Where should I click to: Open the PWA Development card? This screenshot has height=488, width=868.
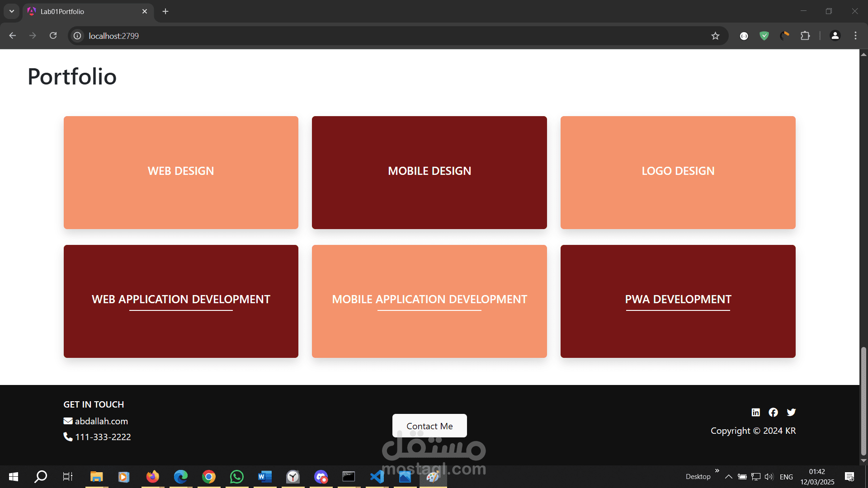click(678, 301)
